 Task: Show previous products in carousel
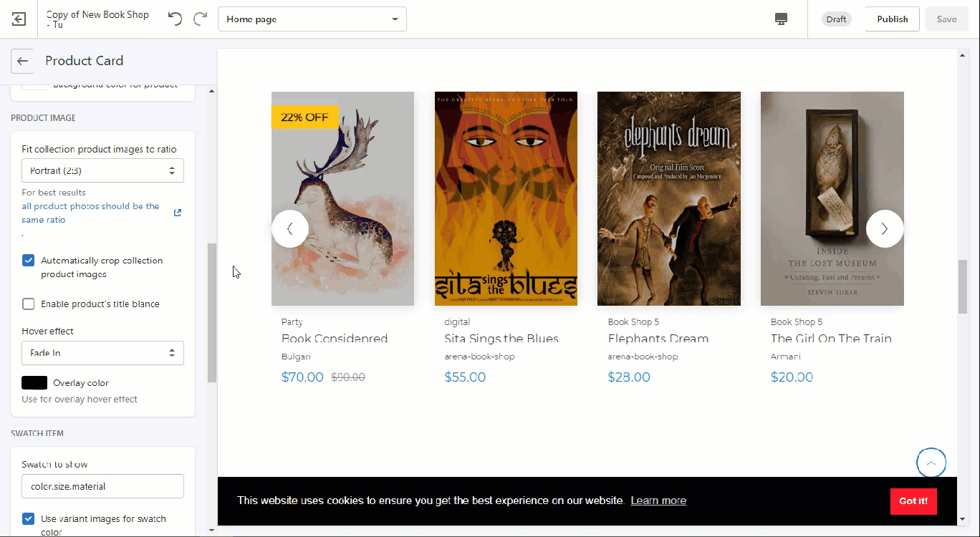click(290, 228)
